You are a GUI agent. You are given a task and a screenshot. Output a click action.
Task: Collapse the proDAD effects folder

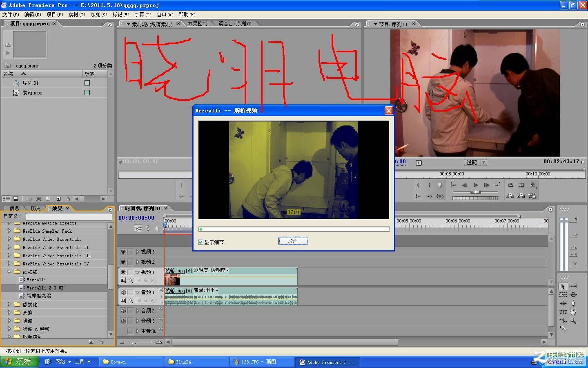pyautogui.click(x=9, y=272)
